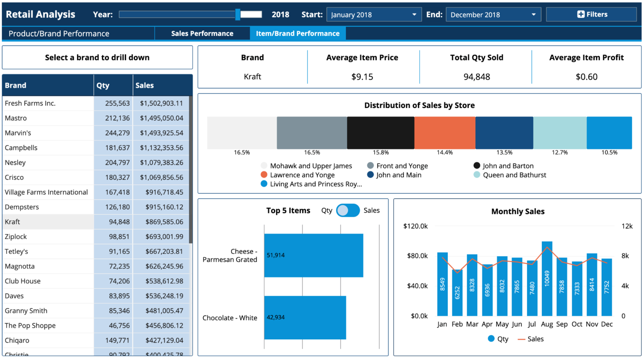
Task: Click the Front and Yonge legend dot
Action: pyautogui.click(x=370, y=165)
